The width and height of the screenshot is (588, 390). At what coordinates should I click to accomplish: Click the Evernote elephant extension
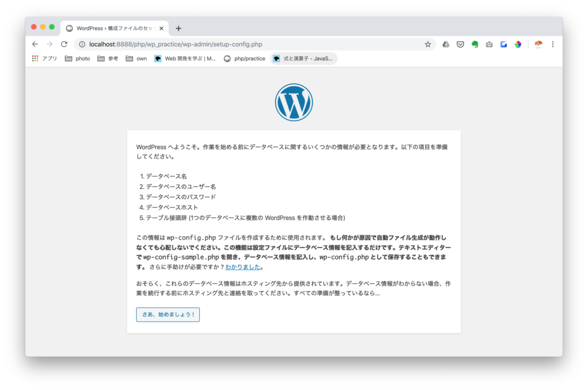tap(475, 44)
